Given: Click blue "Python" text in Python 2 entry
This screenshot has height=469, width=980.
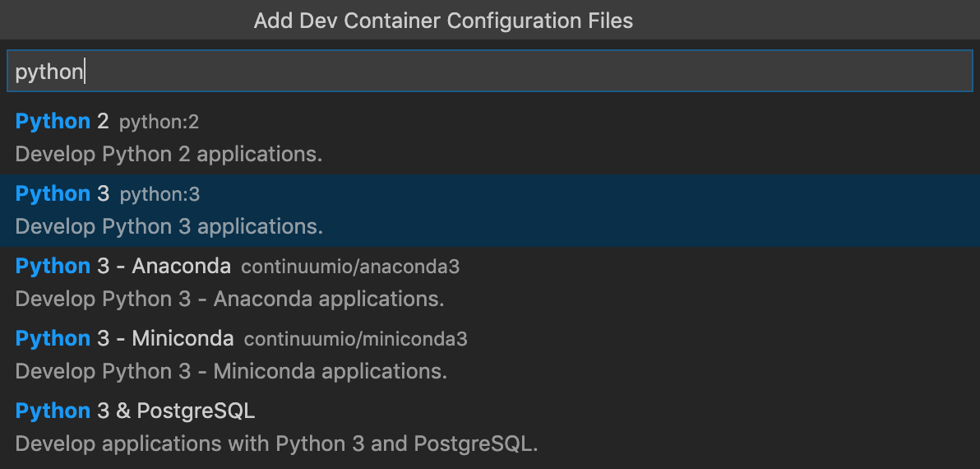Looking at the screenshot, I should pyautogui.click(x=53, y=122).
